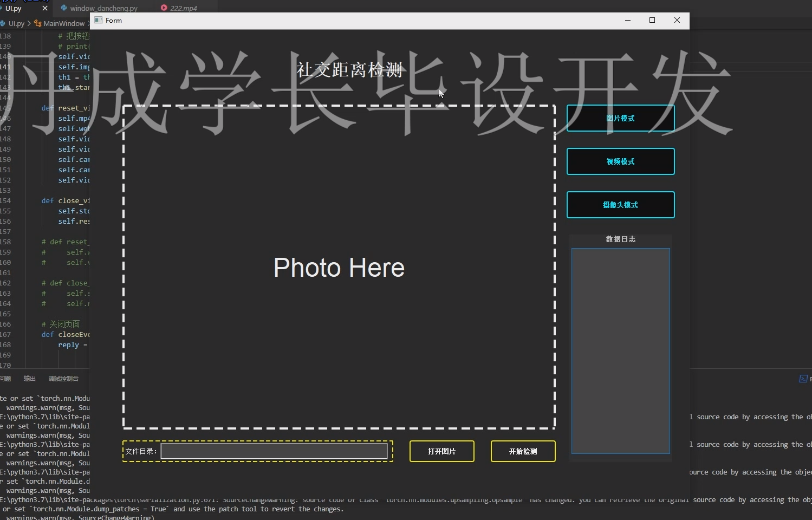This screenshot has height=520, width=812.
Task: Click the 'Photo Here' placeholder text
Action: (x=339, y=268)
